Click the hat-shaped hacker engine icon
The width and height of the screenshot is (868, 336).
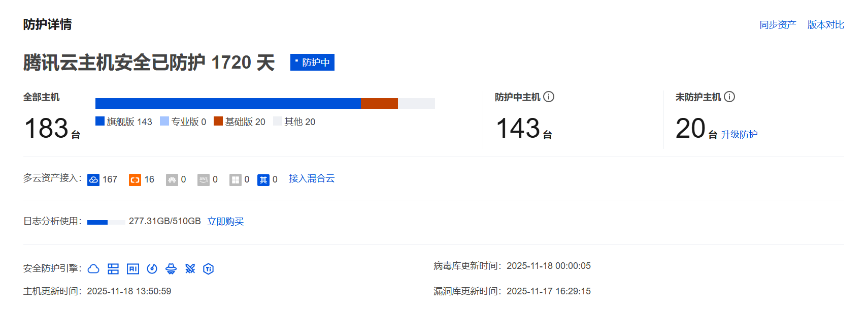[x=171, y=269]
